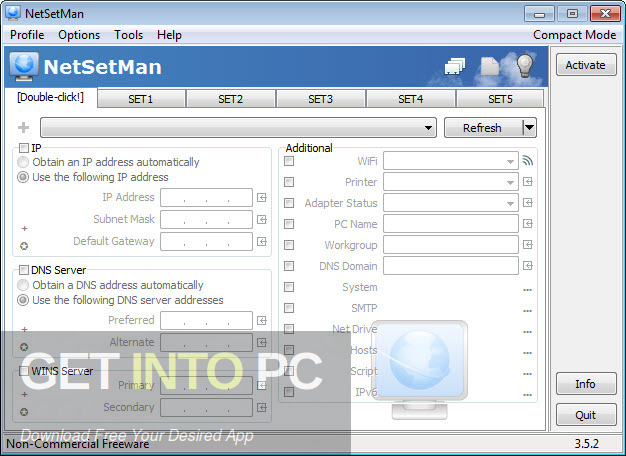Click the plus icon beside adapter dropdown
This screenshot has width=626, height=456.
24,128
